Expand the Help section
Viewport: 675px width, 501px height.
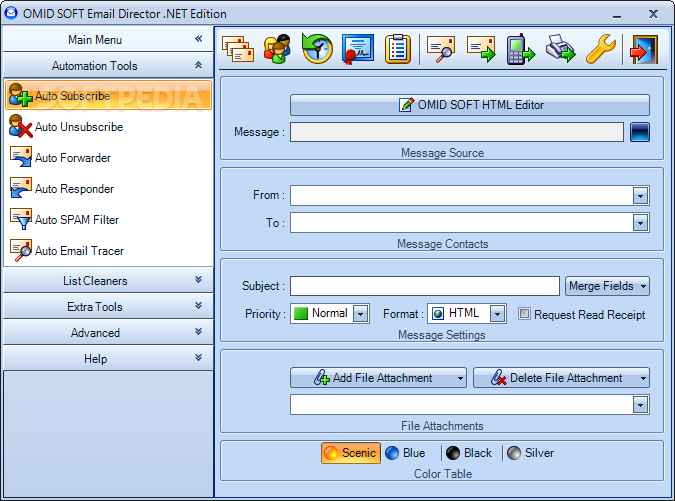click(x=198, y=358)
